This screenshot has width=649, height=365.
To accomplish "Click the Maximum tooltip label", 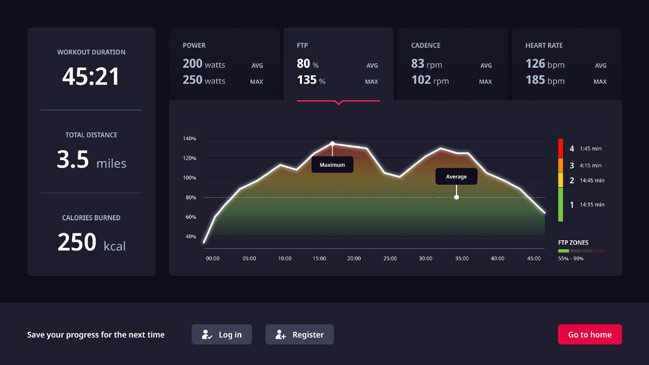I will point(332,165).
